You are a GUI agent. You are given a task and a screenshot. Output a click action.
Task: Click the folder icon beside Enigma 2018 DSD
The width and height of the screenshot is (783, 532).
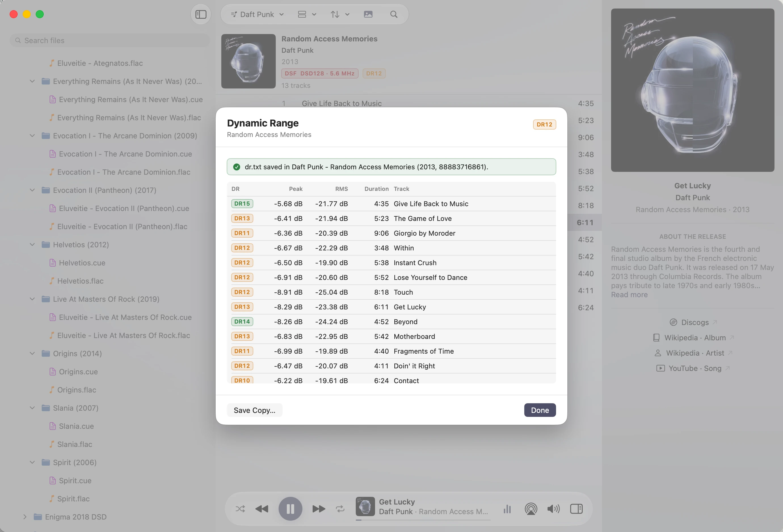(x=38, y=517)
